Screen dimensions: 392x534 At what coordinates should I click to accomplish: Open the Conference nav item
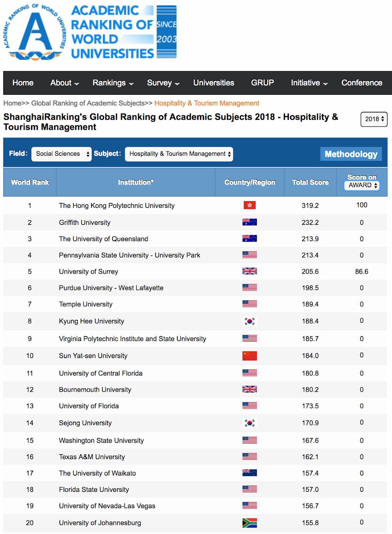(x=362, y=83)
